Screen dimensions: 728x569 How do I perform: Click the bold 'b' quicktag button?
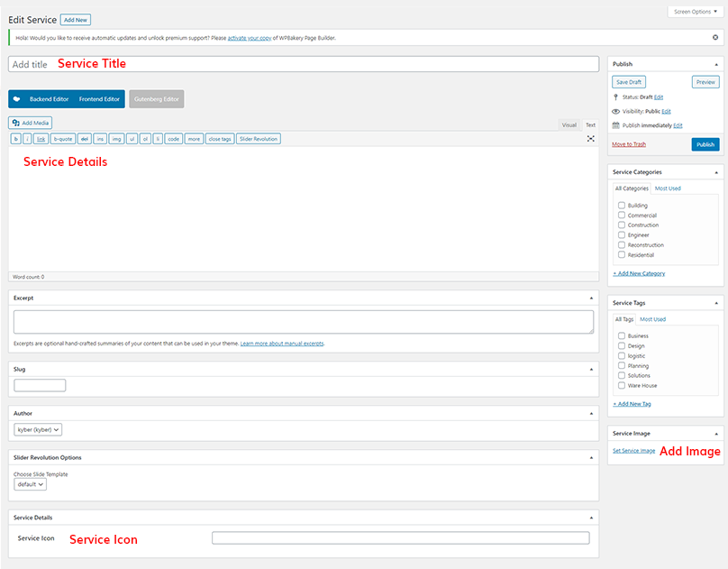pos(15,139)
